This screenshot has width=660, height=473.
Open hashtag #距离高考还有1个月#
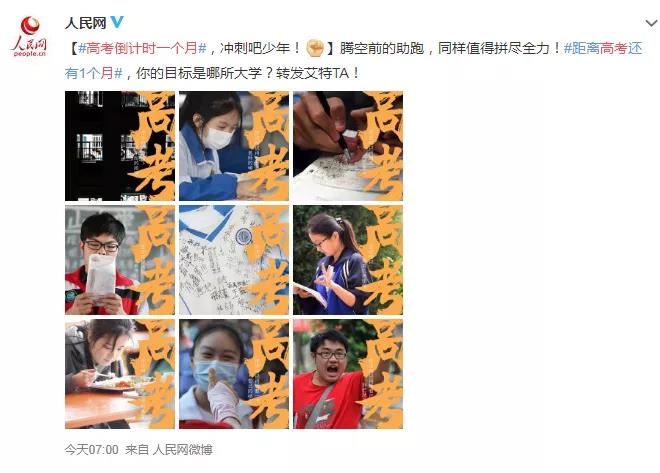click(353, 61)
